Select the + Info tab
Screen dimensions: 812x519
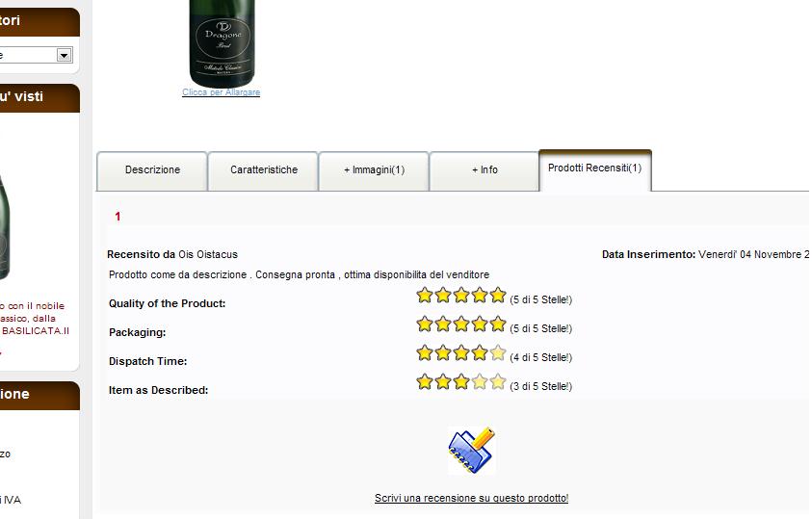pos(485,170)
